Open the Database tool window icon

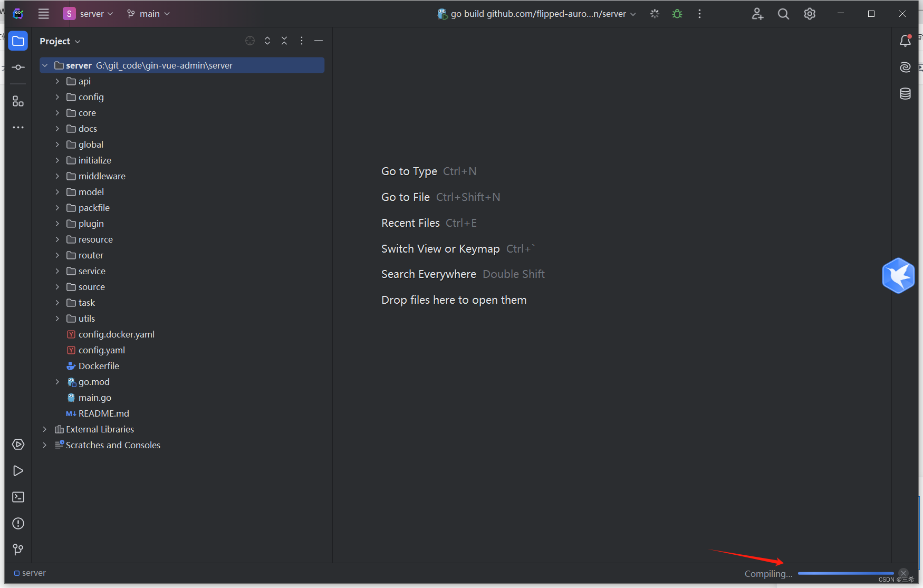coord(905,93)
